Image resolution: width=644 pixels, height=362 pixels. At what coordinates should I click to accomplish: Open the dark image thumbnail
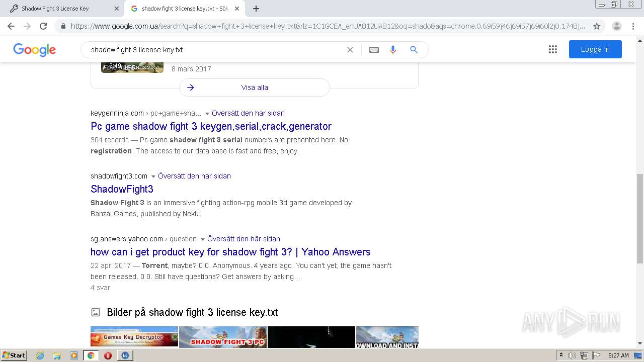tap(311, 337)
